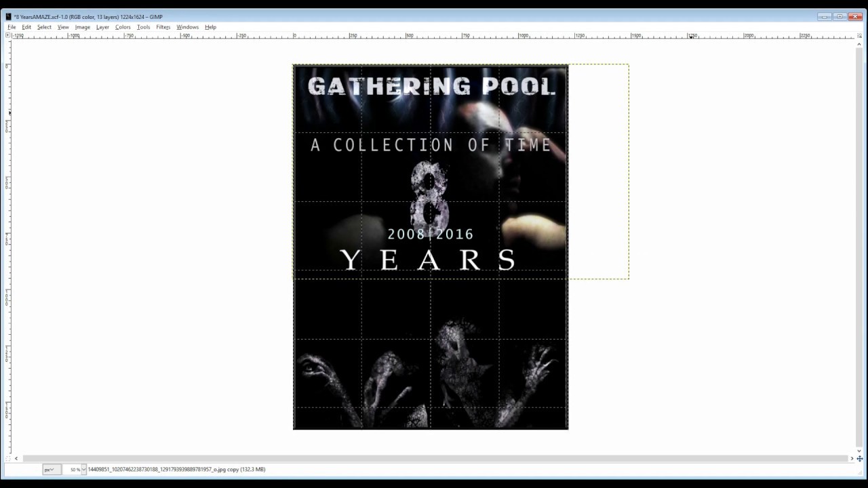This screenshot has width=868, height=488.
Task: Click the vertical ruler at left
Action: pos(8,247)
